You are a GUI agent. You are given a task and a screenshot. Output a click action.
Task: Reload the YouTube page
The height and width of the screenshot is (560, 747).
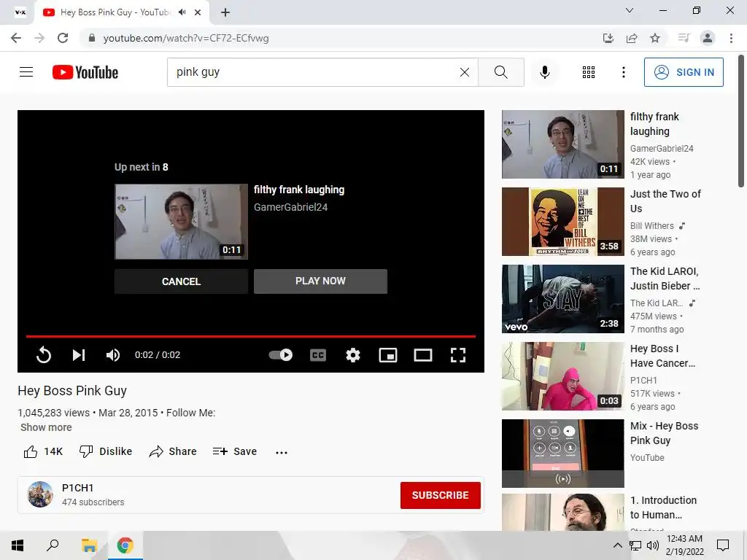(63, 38)
